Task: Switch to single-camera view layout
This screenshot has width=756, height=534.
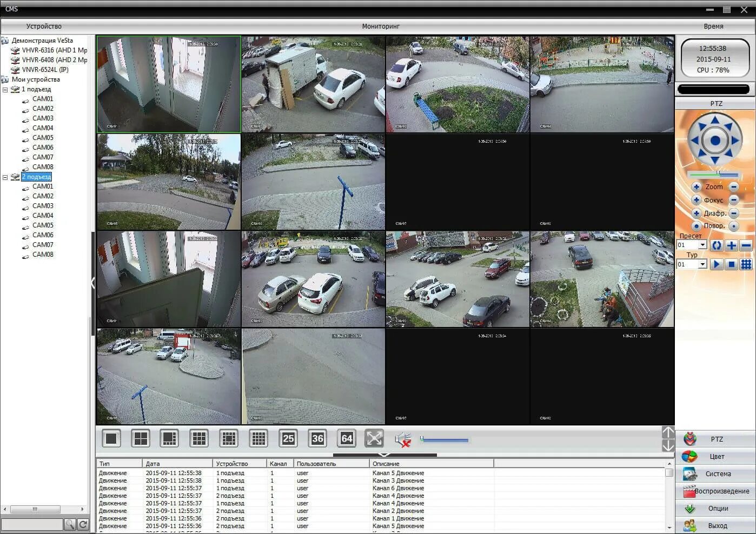Action: (111, 438)
